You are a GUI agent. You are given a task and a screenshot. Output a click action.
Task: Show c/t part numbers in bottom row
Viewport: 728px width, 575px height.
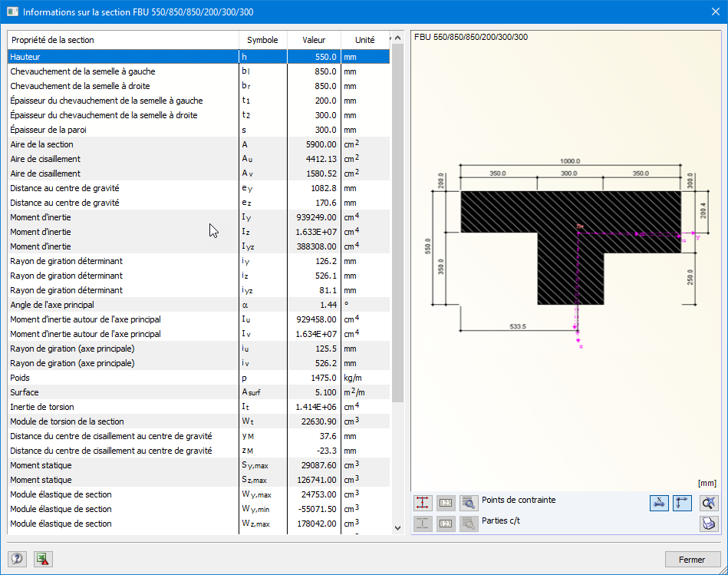pos(446,524)
